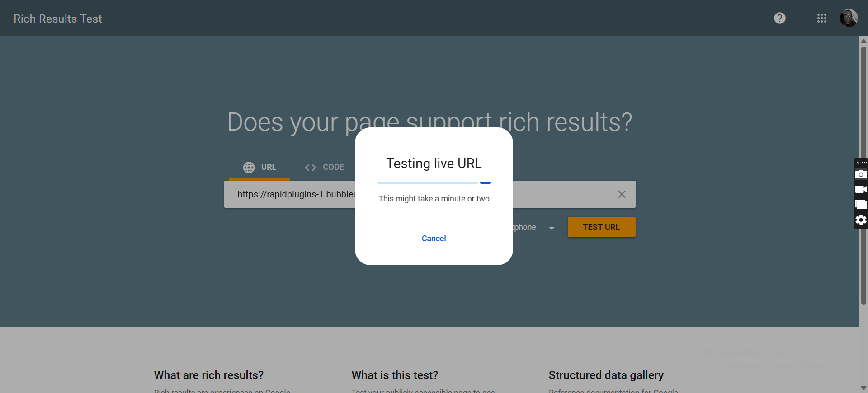Click the camera screenshot icon
Viewport: 868px width, 393px height.
point(861,174)
